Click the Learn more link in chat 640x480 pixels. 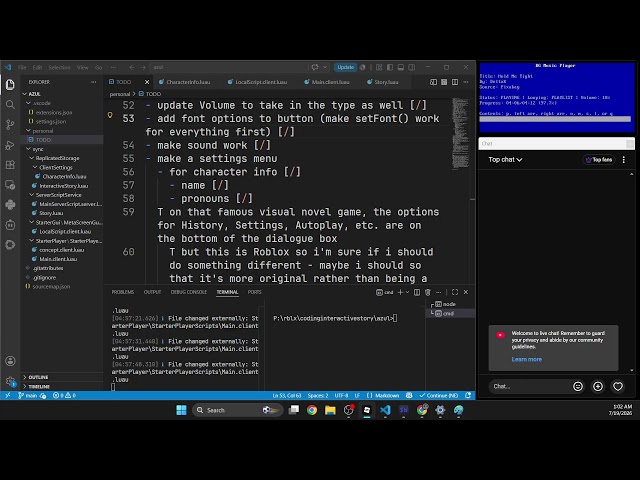[x=527, y=359]
